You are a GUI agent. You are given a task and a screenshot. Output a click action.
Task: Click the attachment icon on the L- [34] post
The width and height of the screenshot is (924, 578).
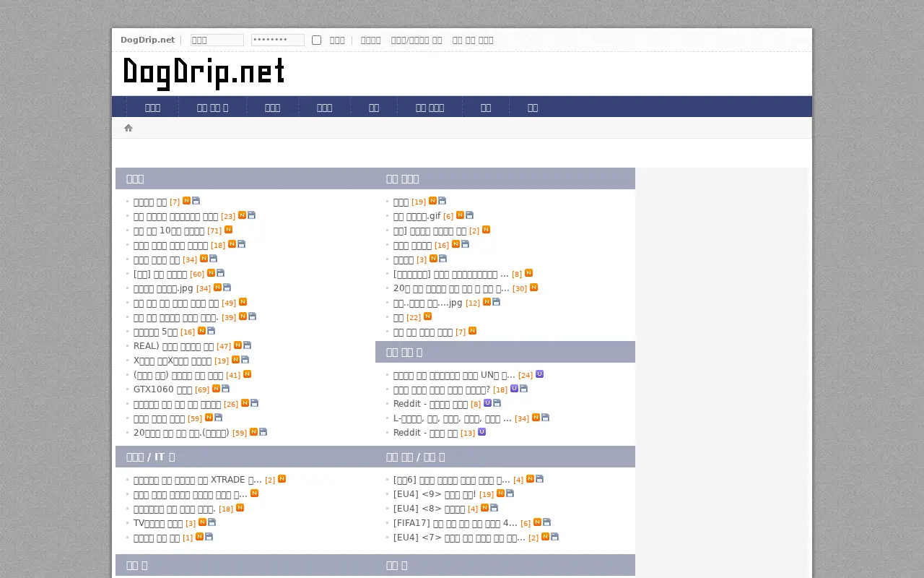click(545, 418)
